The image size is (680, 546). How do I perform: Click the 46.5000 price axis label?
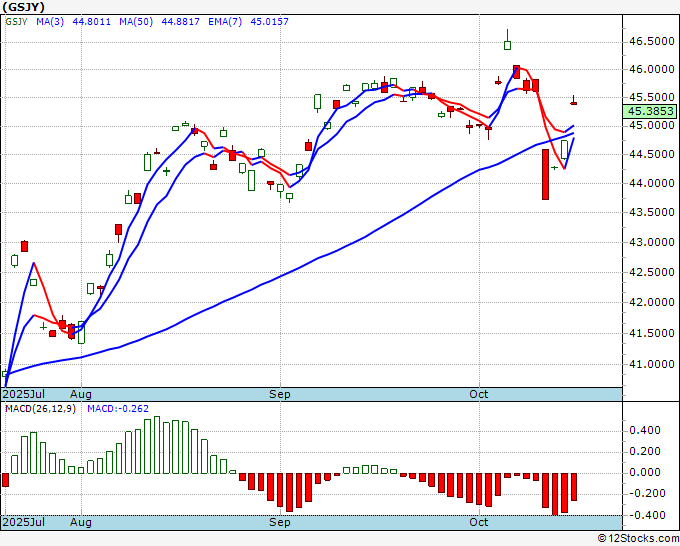click(652, 42)
